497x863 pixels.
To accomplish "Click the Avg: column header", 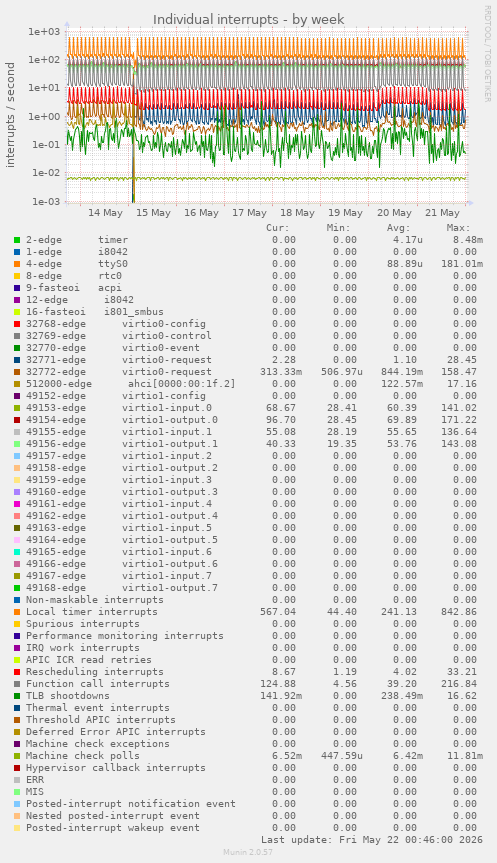I will tap(398, 228).
